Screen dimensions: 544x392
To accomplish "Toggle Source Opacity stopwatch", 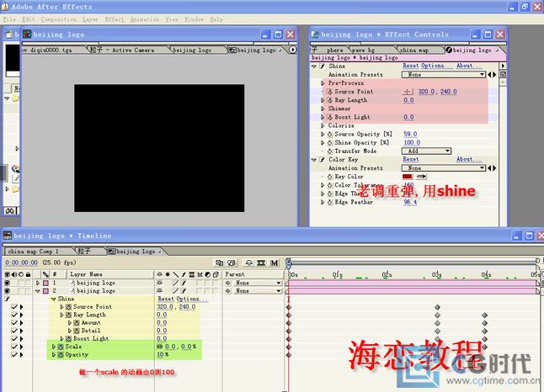I will click(330, 134).
